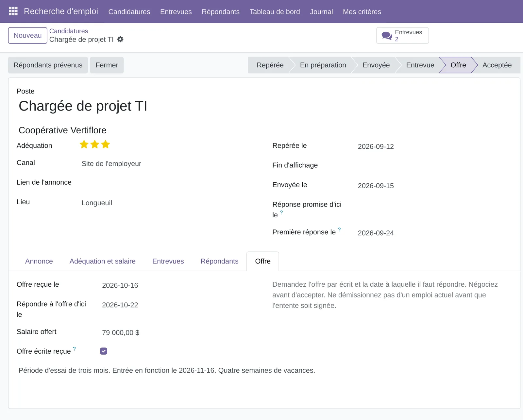Open the Journal menu

click(321, 12)
